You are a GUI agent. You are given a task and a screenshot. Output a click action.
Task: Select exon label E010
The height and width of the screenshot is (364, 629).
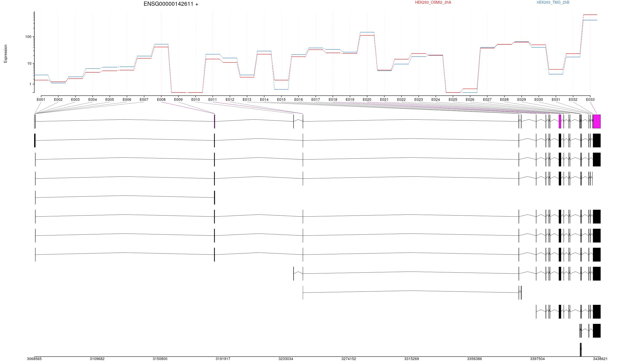[x=196, y=100]
